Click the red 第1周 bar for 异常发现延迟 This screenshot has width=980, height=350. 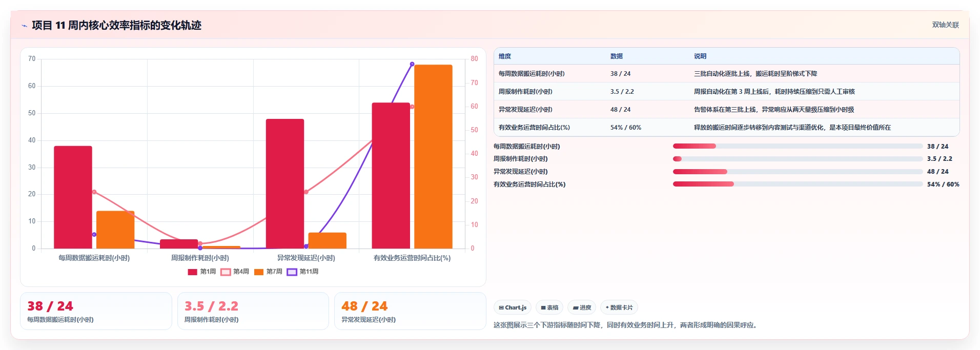click(285, 184)
